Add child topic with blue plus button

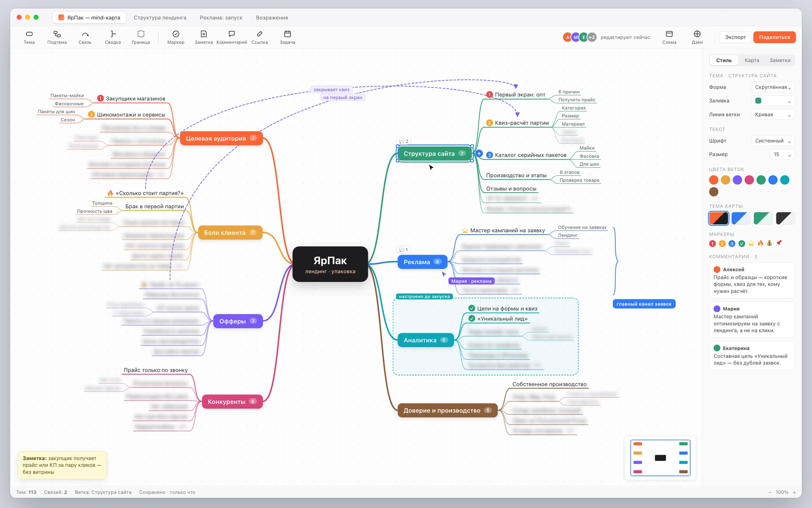point(479,154)
